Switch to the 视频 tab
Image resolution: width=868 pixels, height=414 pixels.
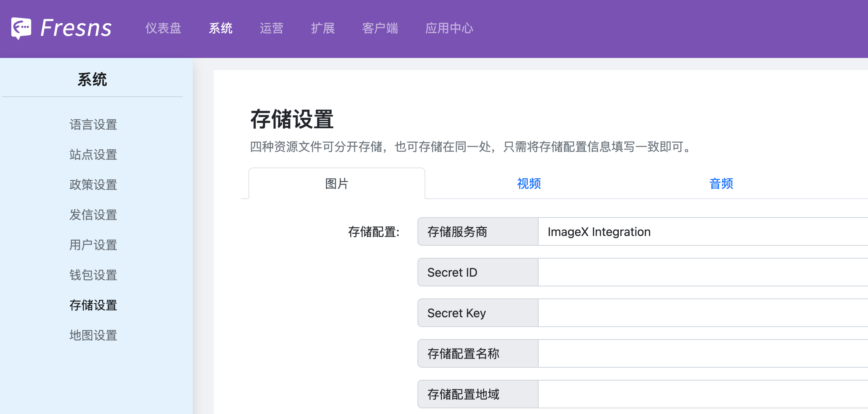coord(529,184)
